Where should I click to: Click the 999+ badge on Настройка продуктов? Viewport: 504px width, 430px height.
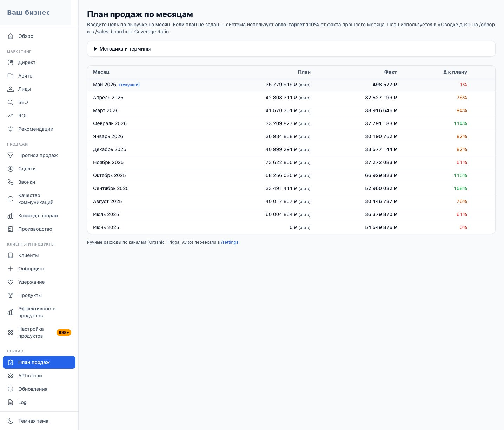[x=64, y=332]
